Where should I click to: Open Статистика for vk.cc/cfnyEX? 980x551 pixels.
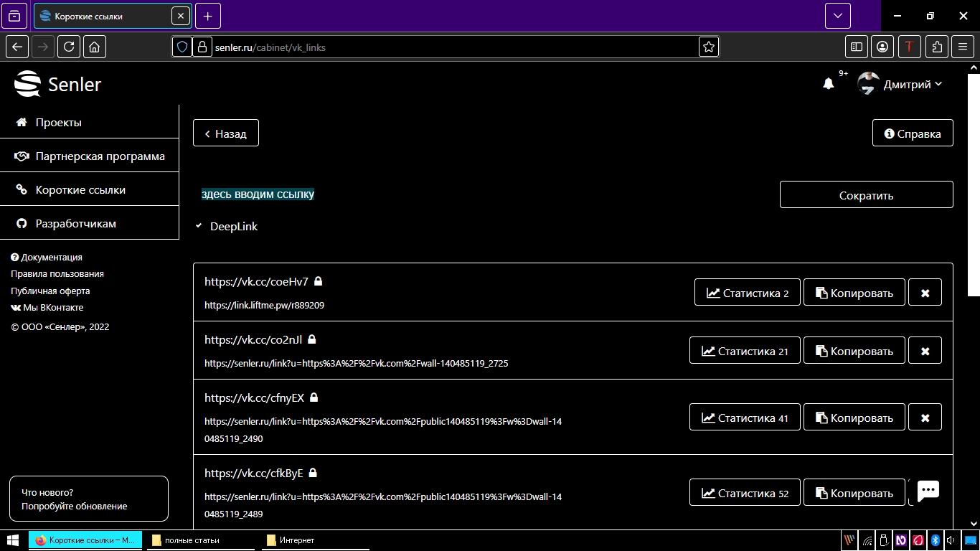(x=745, y=418)
